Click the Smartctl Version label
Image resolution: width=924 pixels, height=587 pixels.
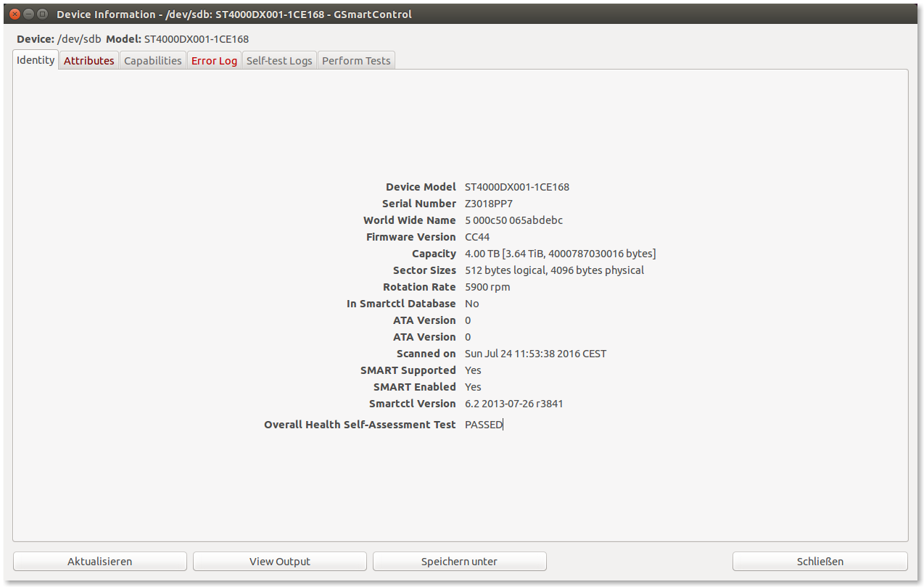[x=413, y=404]
